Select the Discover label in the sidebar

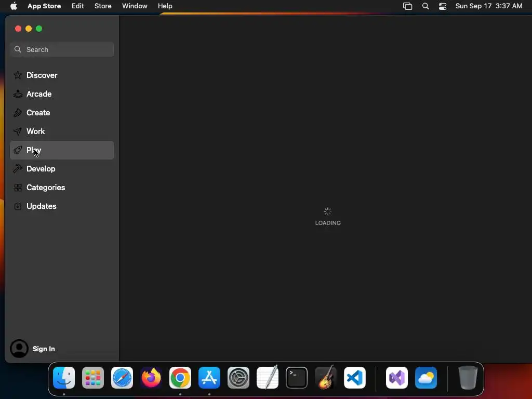click(x=42, y=75)
